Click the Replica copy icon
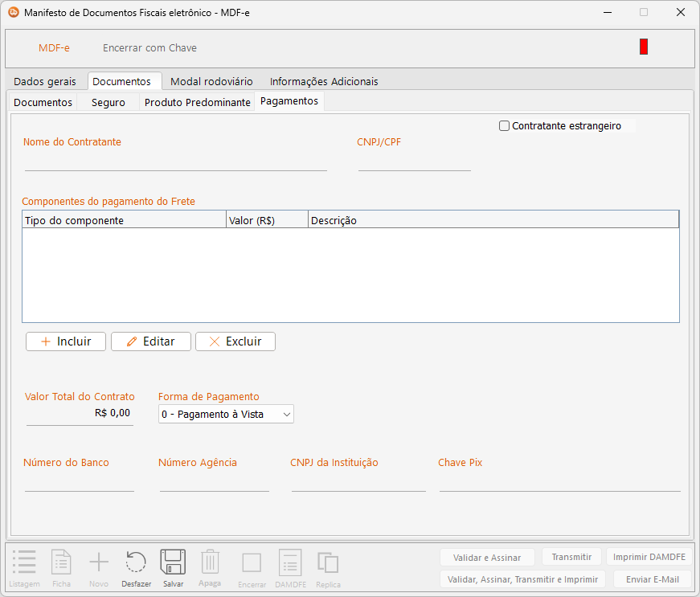Screen dimensions: 700x597 [x=328, y=563]
